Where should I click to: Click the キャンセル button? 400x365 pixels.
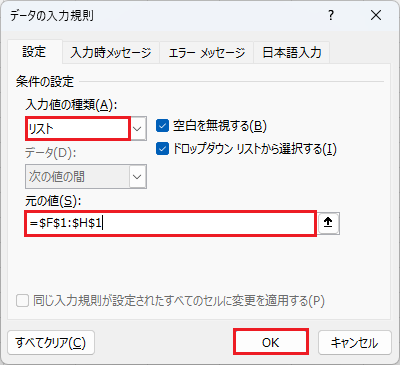[355, 342]
